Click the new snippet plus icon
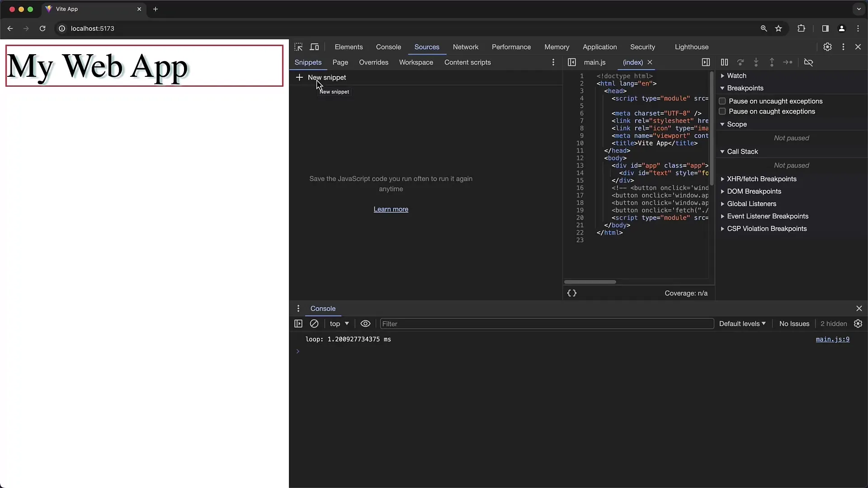The image size is (868, 488). (299, 77)
